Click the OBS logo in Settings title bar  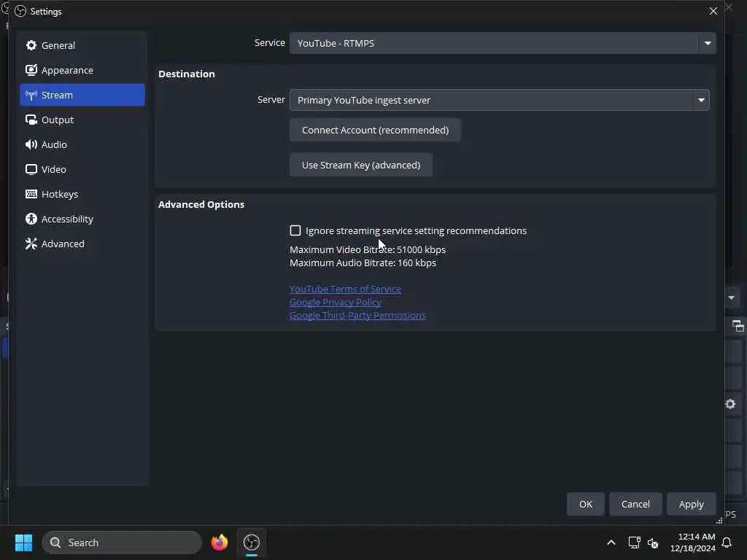pos(20,11)
